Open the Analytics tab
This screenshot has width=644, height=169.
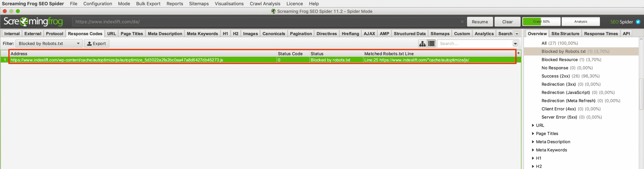click(484, 34)
